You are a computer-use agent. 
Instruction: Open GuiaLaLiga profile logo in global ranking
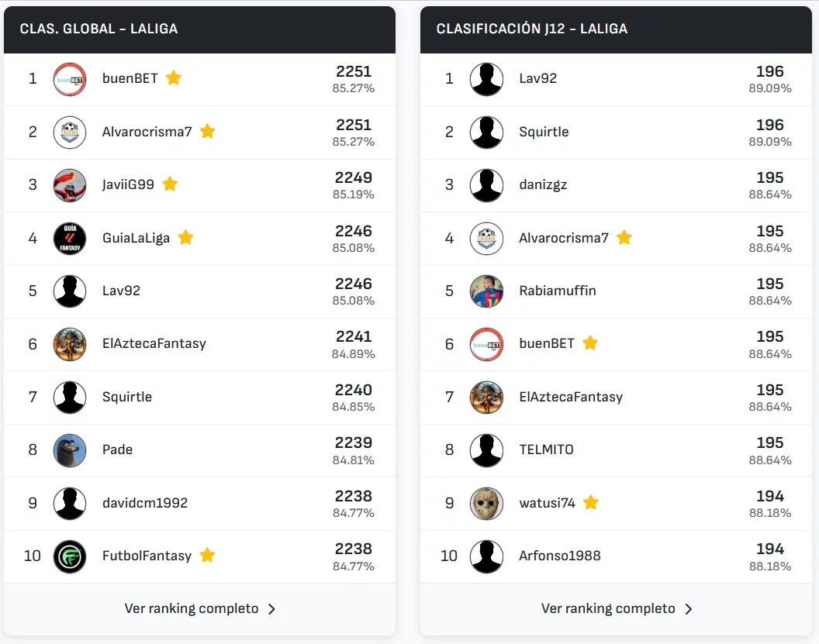[70, 238]
